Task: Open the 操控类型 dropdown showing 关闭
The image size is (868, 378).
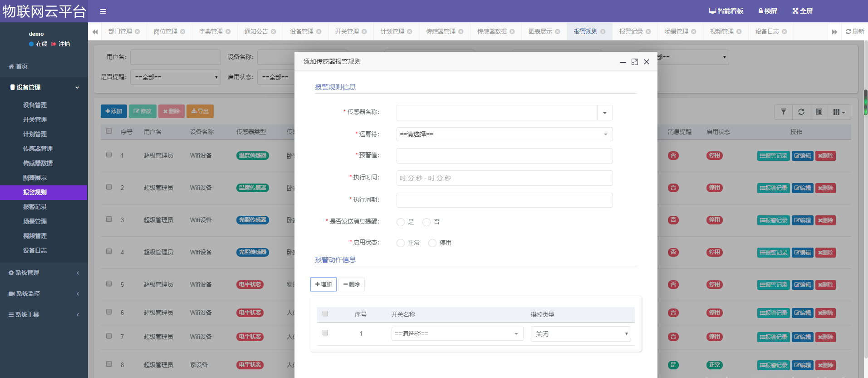Action: (x=580, y=334)
